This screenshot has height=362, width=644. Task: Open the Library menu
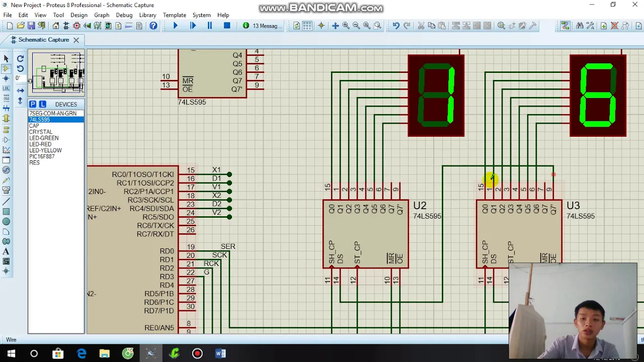click(147, 15)
